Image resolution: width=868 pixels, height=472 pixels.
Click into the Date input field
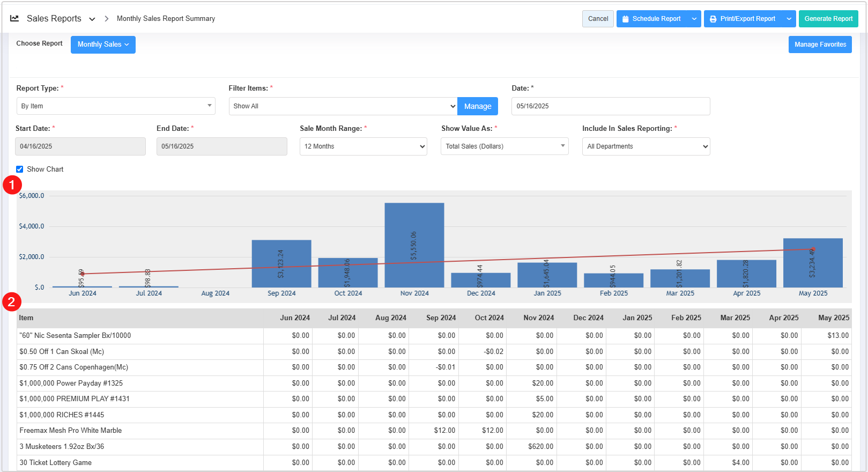(x=610, y=106)
